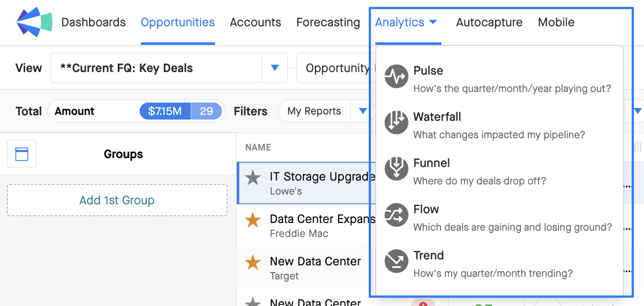Click the Flow shuffle icon
The height and width of the screenshot is (306, 644).
(x=396, y=215)
